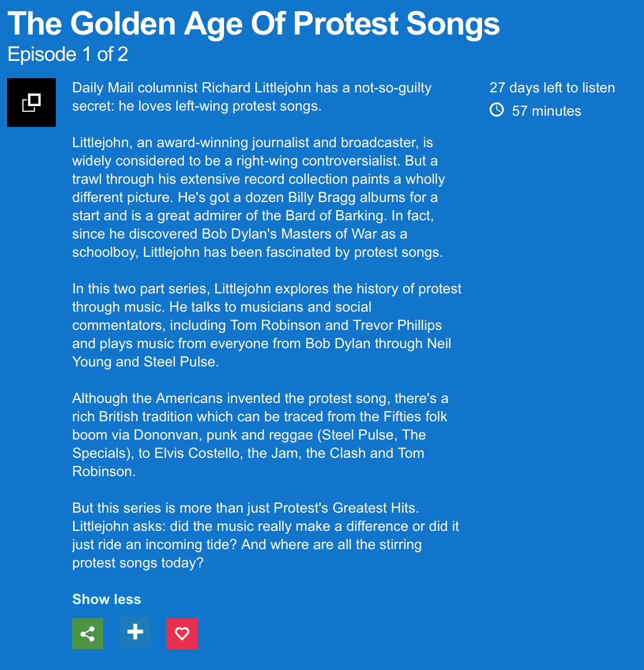Click the paragraph starting Daily Mail columnist

pos(251,97)
